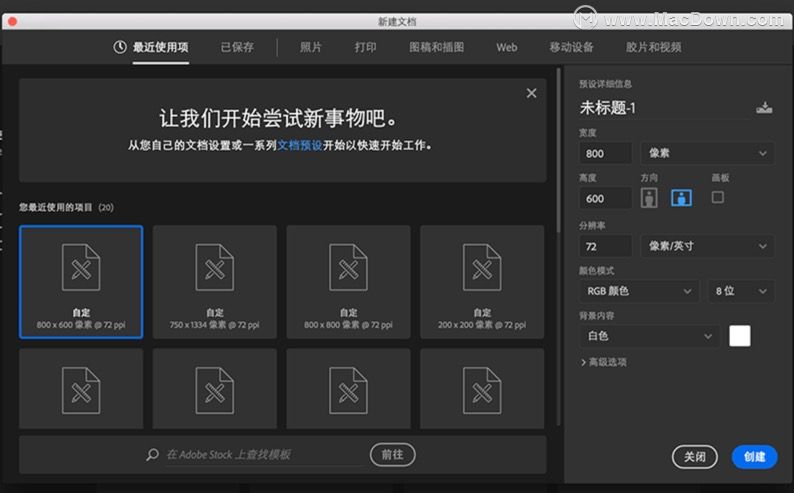The height and width of the screenshot is (493, 794).
Task: Click the 未标题-1 document name field
Action: pos(664,107)
